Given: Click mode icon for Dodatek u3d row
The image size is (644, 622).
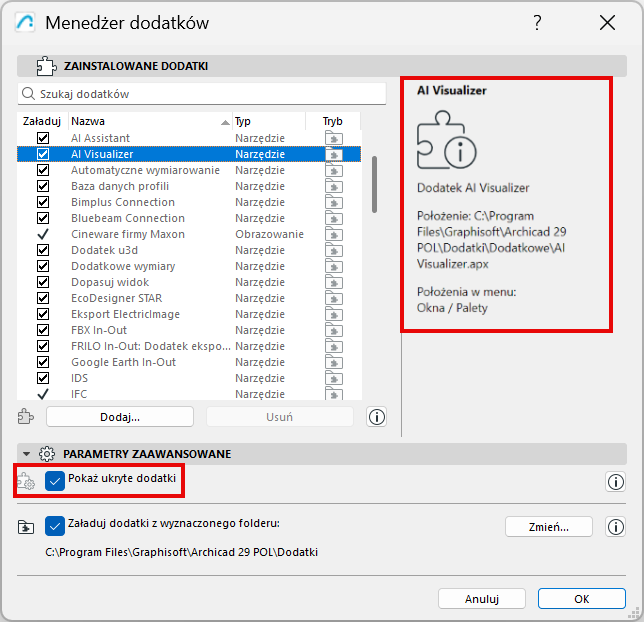Looking at the screenshot, I should pyautogui.click(x=334, y=250).
